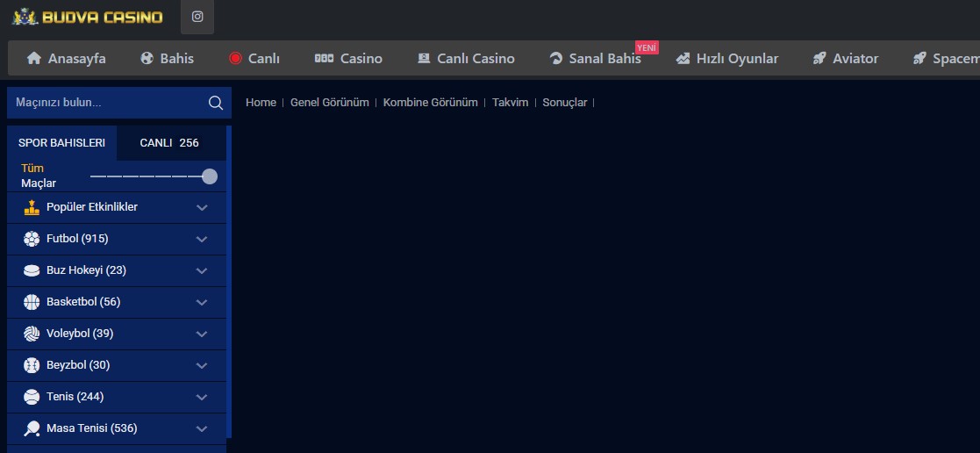Open the Kombine Görünüm link
The image size is (980, 453).
point(430,103)
